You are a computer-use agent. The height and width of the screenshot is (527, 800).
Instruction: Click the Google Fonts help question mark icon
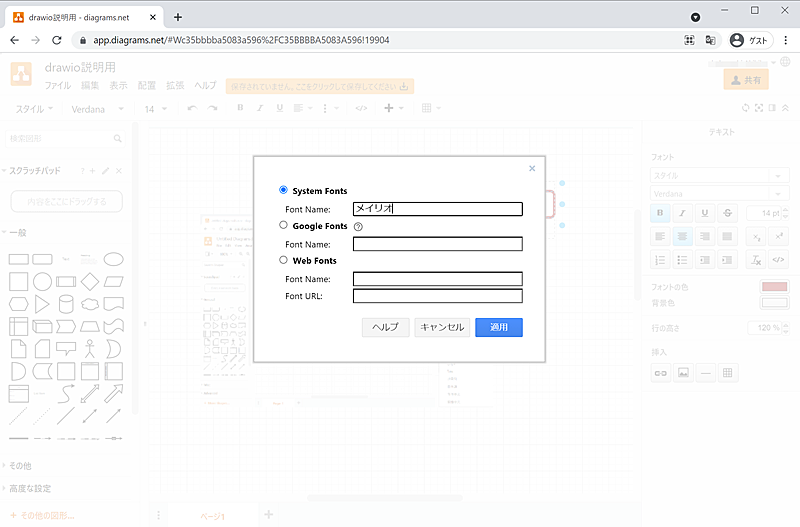click(358, 227)
